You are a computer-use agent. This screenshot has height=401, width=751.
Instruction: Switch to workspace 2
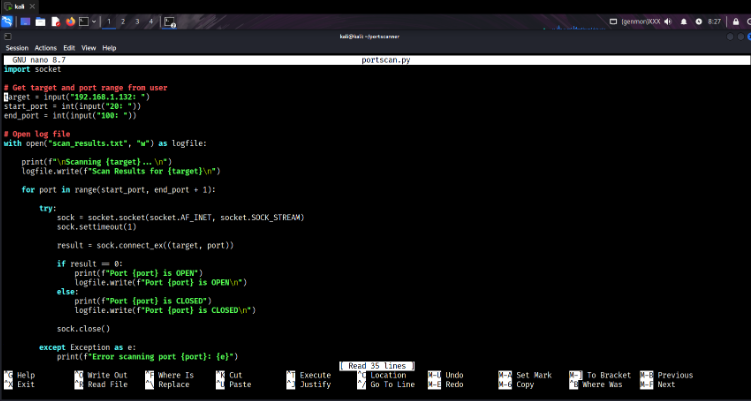(x=123, y=22)
